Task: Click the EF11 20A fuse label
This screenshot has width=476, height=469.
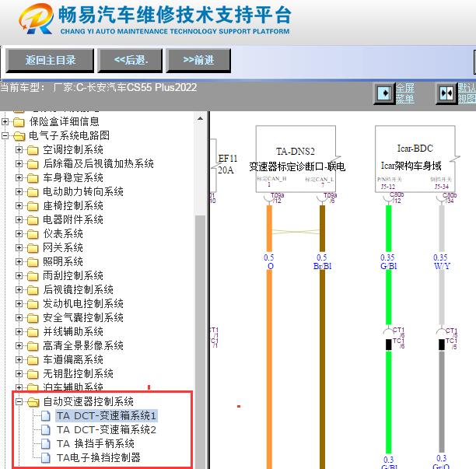Action: point(227,164)
